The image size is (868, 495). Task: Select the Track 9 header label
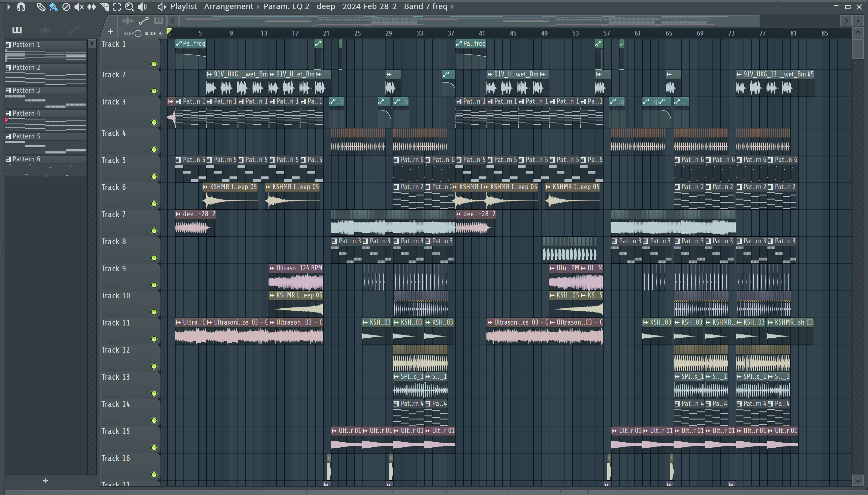pos(114,269)
